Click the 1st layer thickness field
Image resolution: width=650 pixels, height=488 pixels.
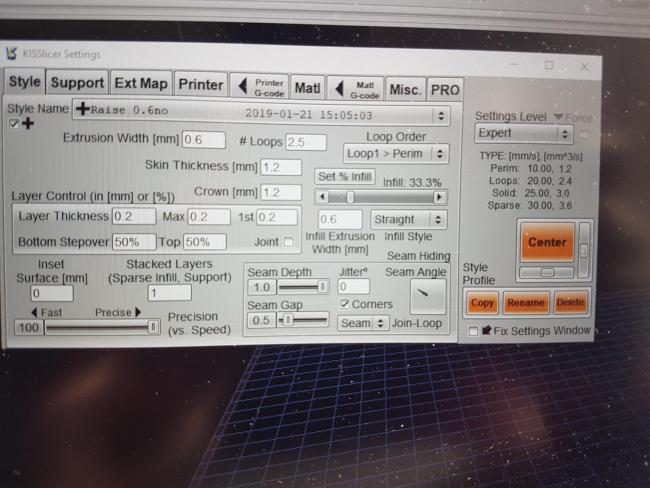277,217
